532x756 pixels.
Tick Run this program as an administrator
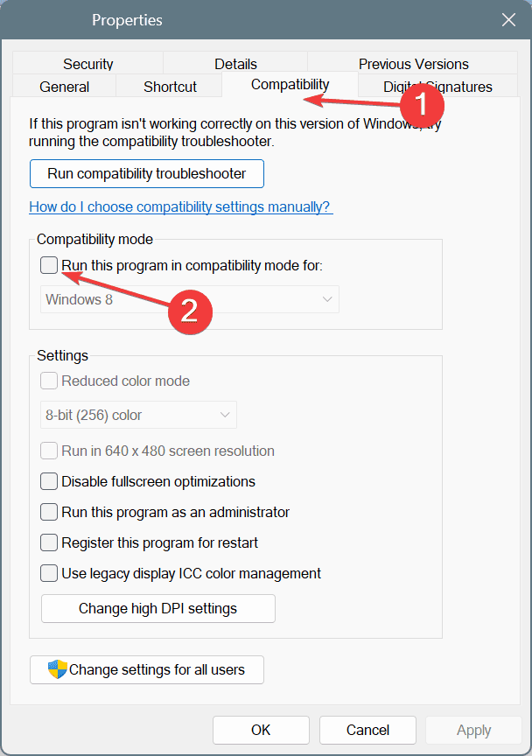(x=49, y=512)
